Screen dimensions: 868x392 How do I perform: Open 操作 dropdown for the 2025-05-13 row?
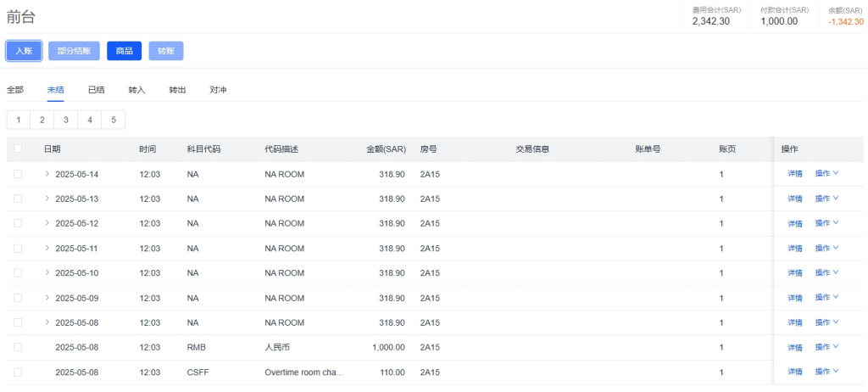pos(826,199)
